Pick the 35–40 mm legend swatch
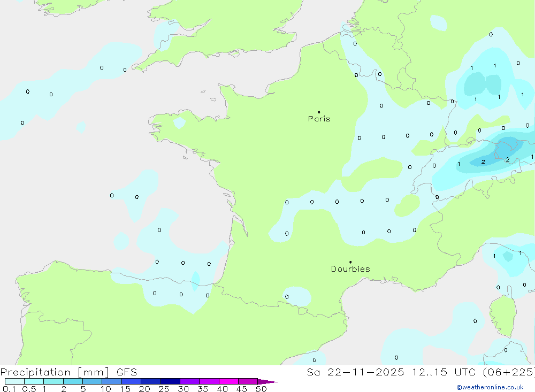The width and height of the screenshot is (535, 392). tap(209, 381)
